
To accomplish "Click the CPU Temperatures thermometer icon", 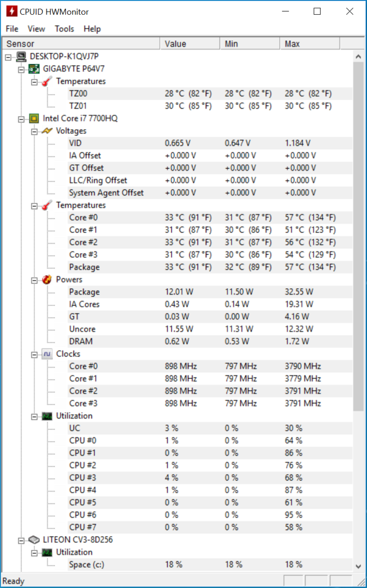I will click(48, 205).
